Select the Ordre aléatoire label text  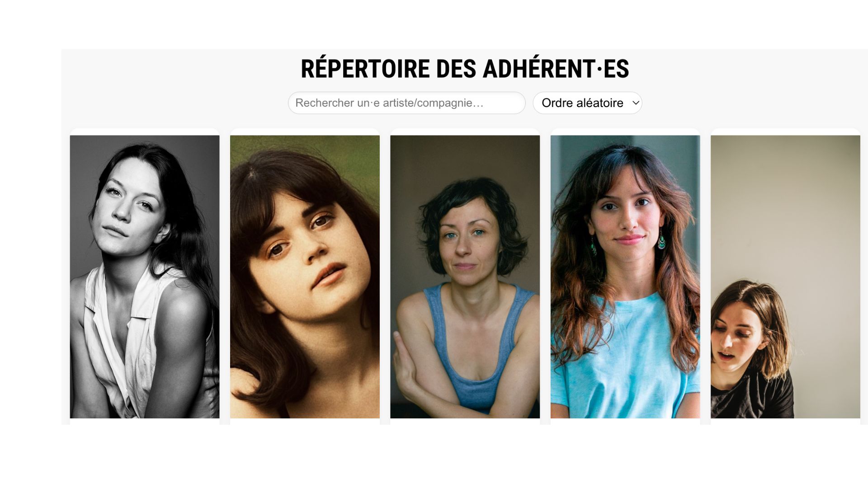point(582,103)
